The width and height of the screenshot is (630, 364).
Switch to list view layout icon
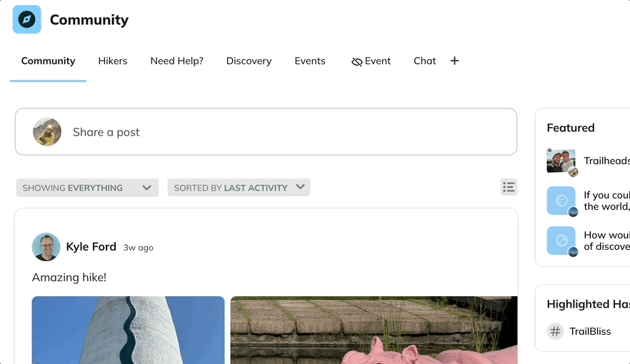pos(509,187)
